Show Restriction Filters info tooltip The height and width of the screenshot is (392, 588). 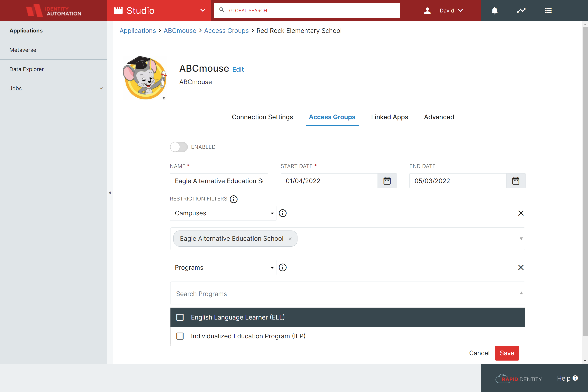pyautogui.click(x=234, y=199)
